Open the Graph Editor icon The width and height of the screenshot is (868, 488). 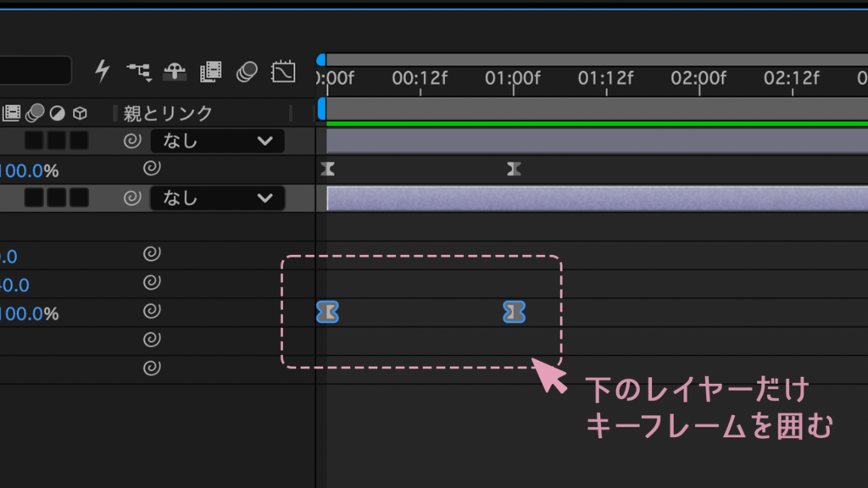point(283,71)
